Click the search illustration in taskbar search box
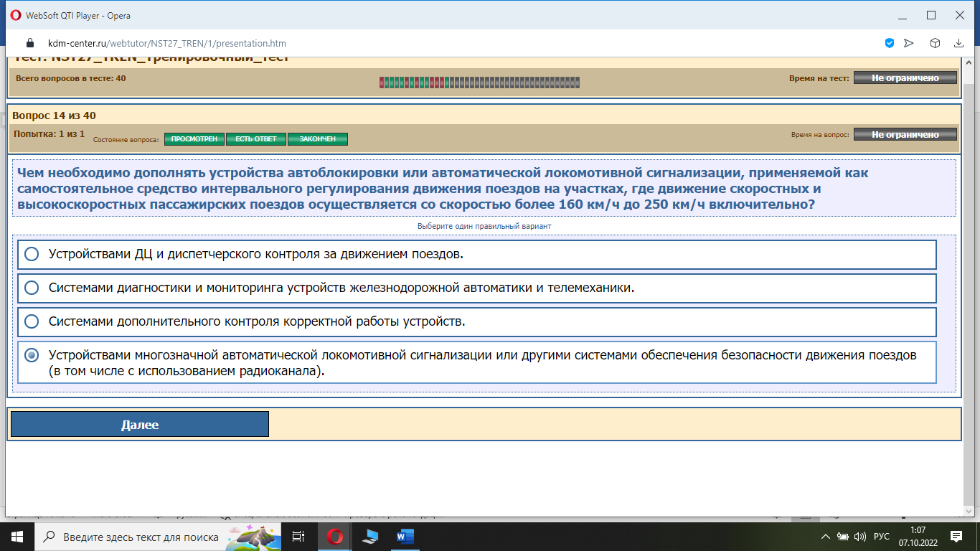980x551 pixels. coord(253,537)
